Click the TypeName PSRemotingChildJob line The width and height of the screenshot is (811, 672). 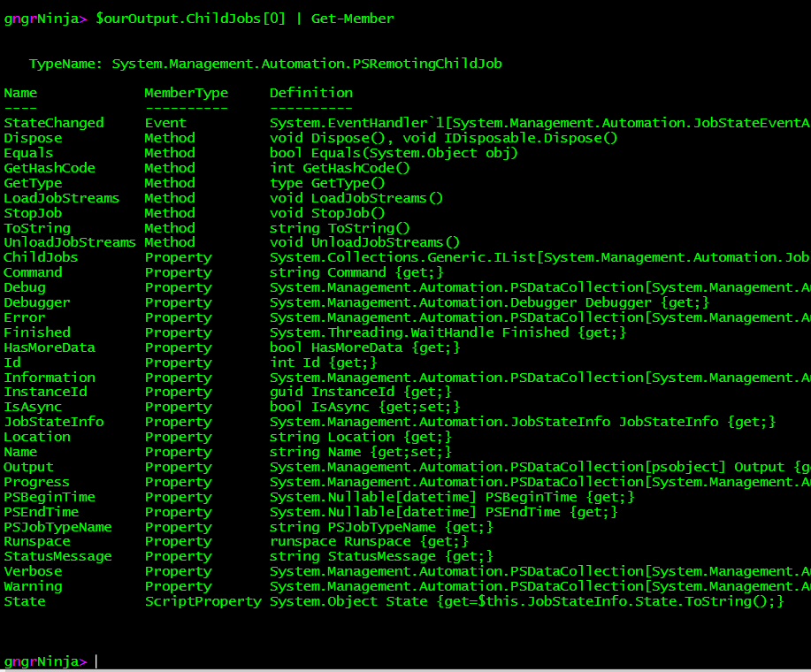coord(265,64)
